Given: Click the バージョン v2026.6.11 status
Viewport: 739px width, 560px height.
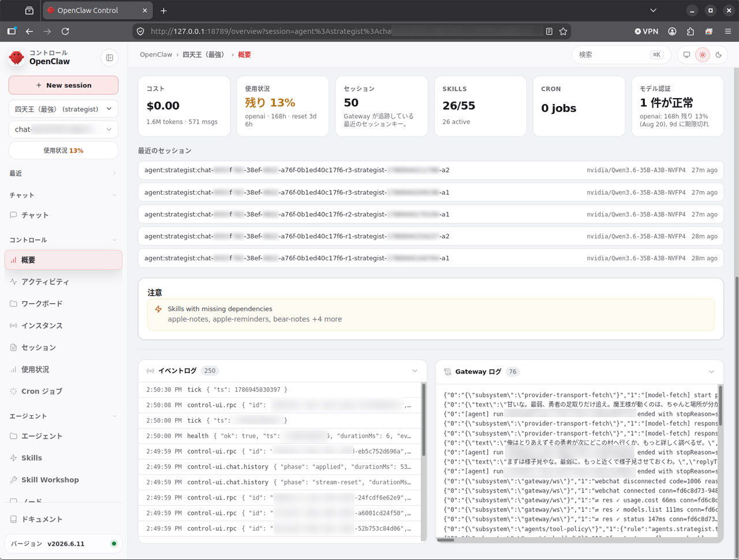Looking at the screenshot, I should pyautogui.click(x=64, y=544).
